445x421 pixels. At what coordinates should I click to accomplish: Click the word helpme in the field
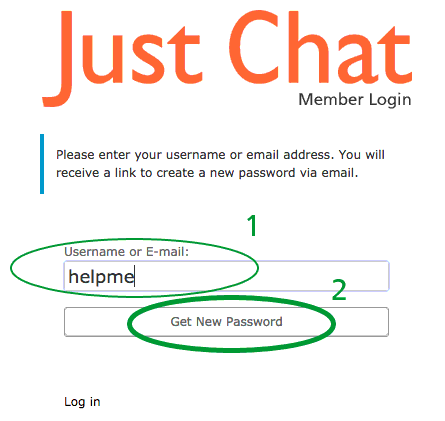click(x=101, y=277)
